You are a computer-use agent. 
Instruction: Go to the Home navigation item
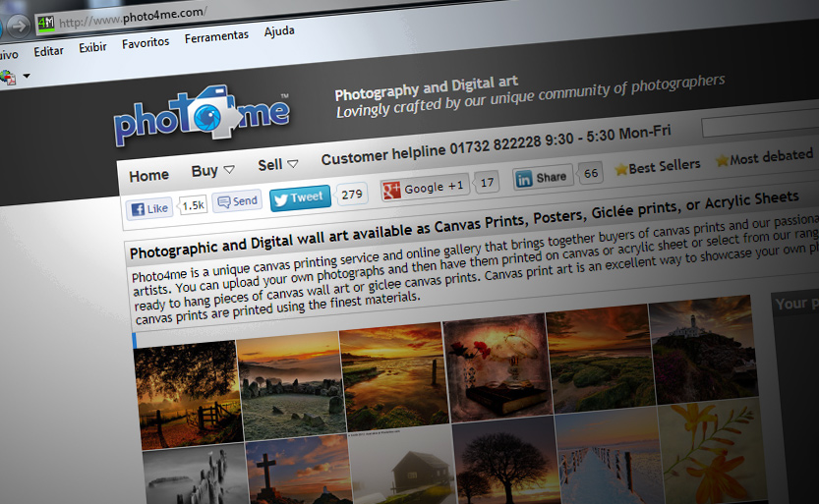[x=148, y=176]
